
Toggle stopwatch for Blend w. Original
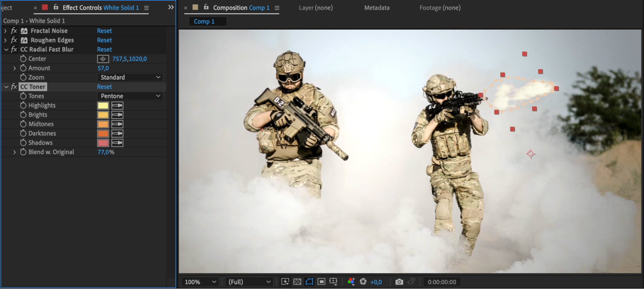click(23, 152)
